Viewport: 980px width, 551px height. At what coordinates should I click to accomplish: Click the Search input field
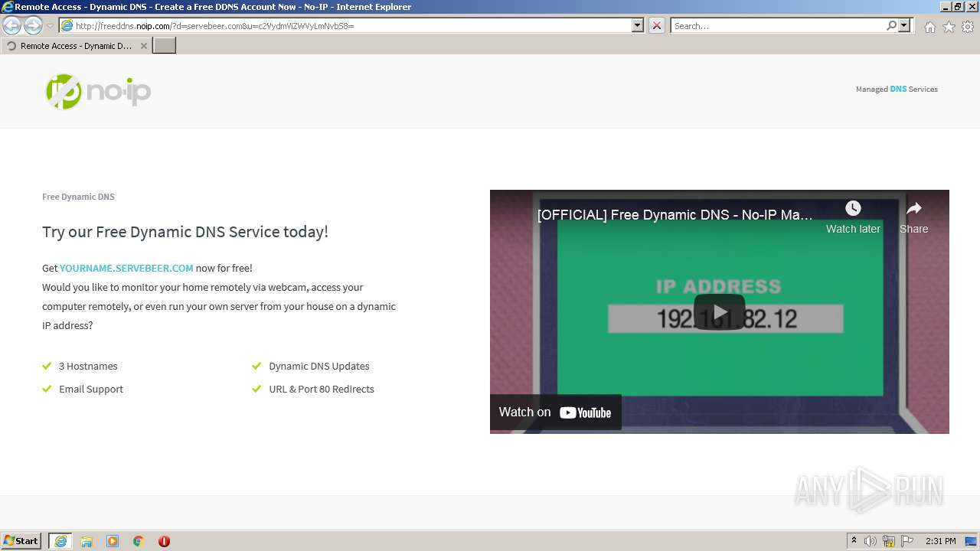tap(777, 25)
